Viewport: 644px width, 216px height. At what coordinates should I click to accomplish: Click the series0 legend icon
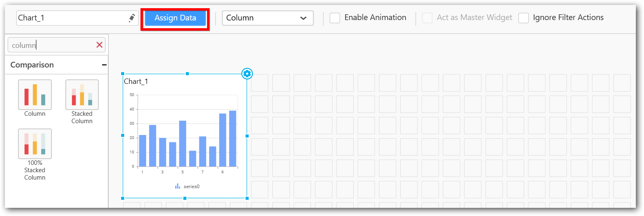(178, 187)
